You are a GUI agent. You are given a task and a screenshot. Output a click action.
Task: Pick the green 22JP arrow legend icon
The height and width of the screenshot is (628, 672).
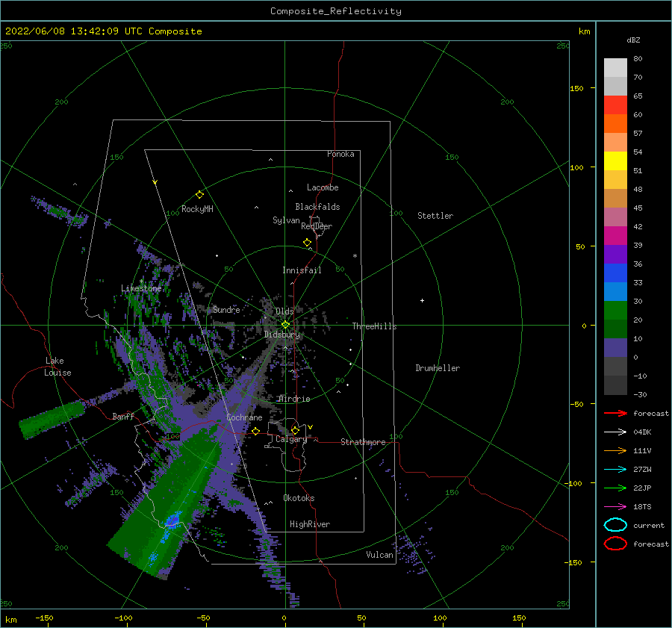[615, 488]
